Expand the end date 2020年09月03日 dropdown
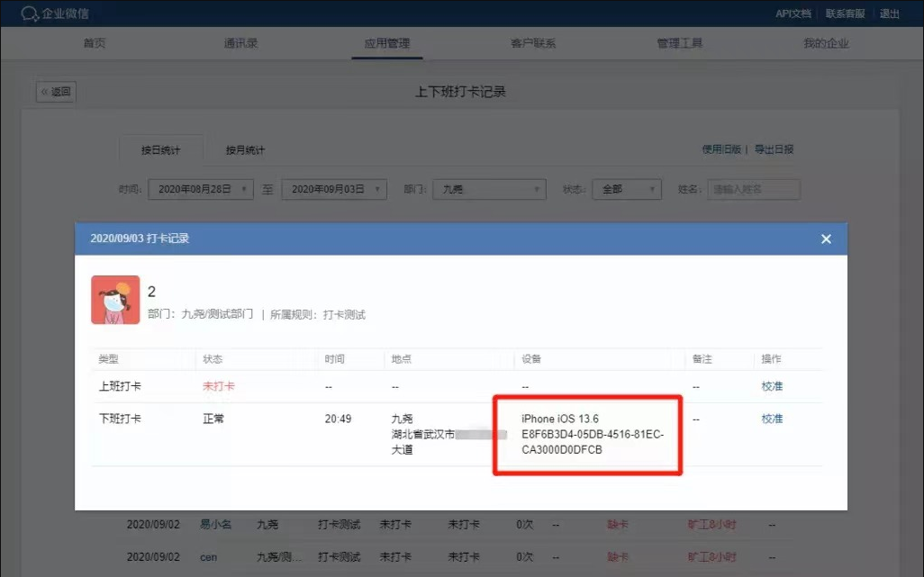Image resolution: width=924 pixels, height=577 pixels. pos(334,190)
